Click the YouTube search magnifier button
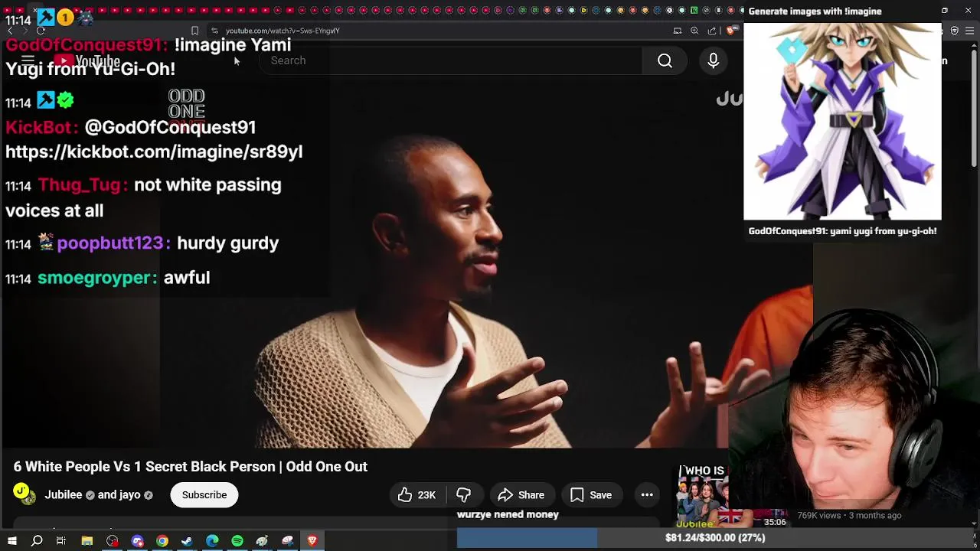 (665, 60)
